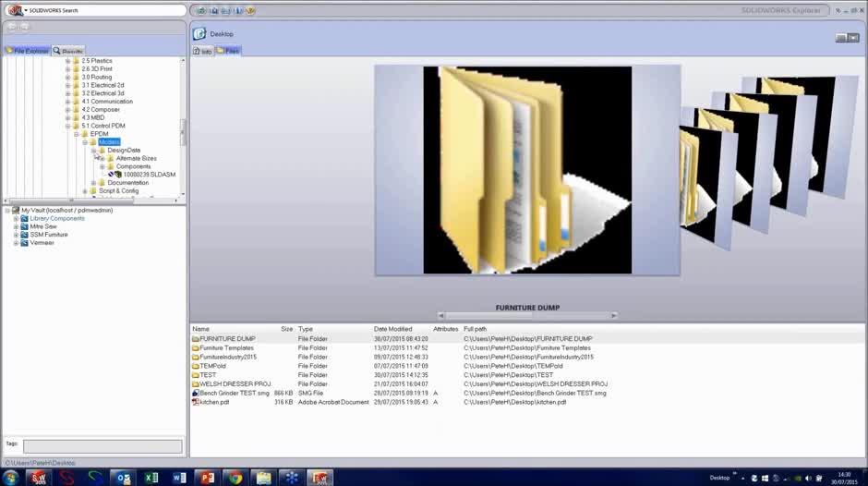
Task: Switch to the Info tab
Action: click(x=202, y=51)
